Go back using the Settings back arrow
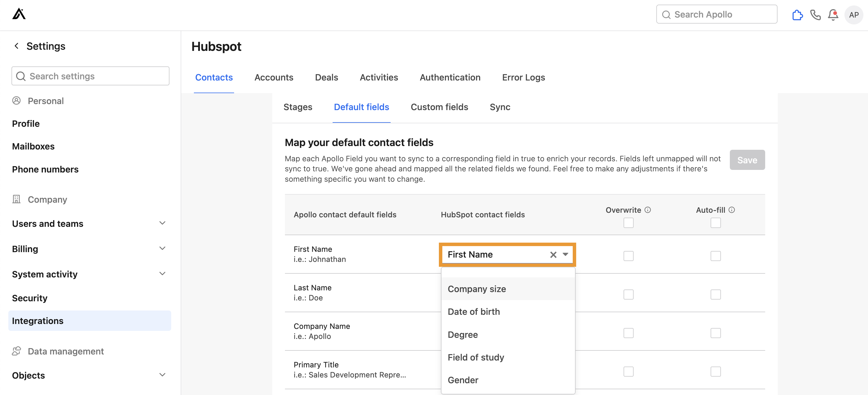868x395 pixels. (16, 46)
